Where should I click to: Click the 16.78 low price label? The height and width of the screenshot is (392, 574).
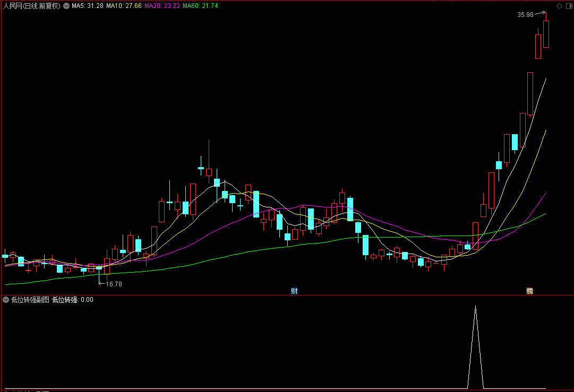click(114, 284)
